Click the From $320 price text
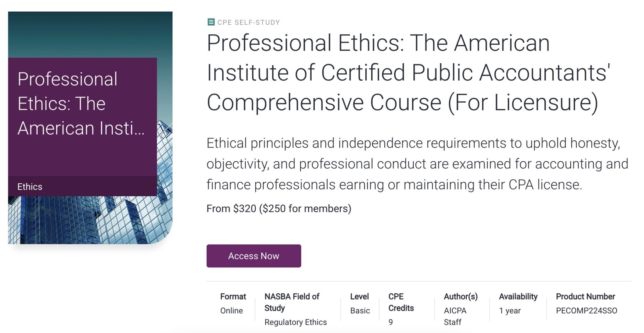The image size is (644, 333). pyautogui.click(x=279, y=208)
